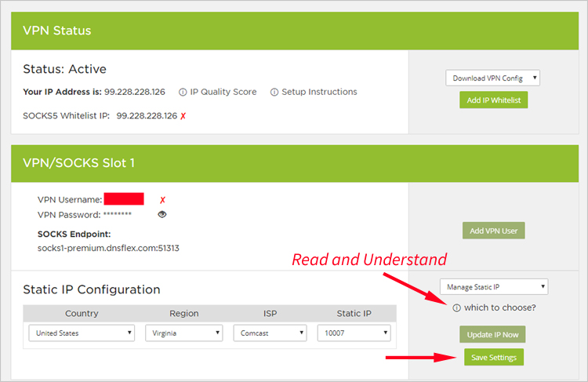Save Settings for static IP configuration
This screenshot has height=382, width=588.
click(x=494, y=357)
